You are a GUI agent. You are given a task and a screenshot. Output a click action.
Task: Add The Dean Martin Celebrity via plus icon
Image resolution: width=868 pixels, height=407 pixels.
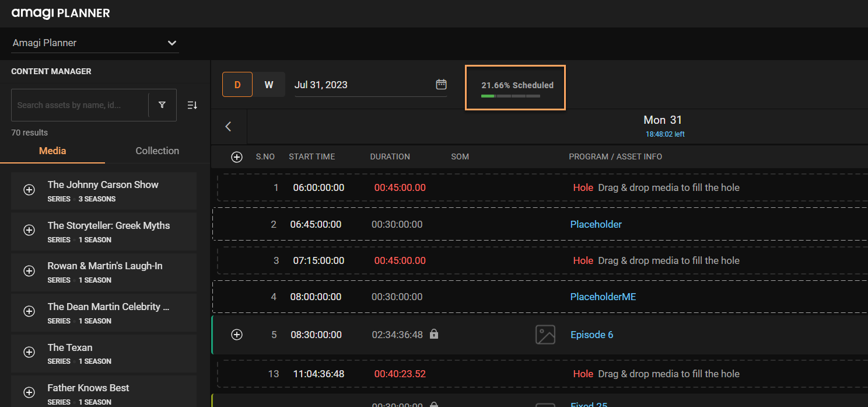pyautogui.click(x=29, y=312)
